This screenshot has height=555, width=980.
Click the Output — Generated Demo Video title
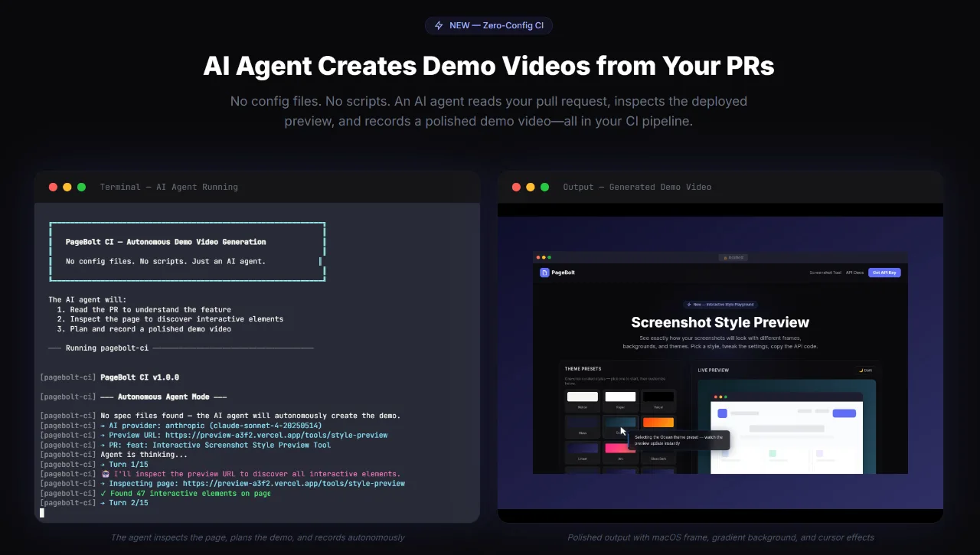(x=637, y=187)
